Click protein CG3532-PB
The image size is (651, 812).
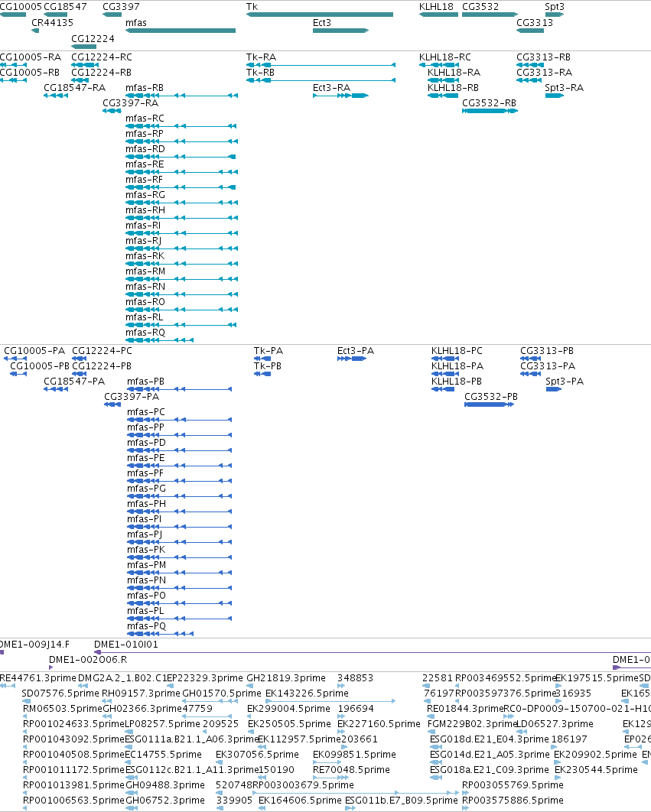[x=491, y=397]
